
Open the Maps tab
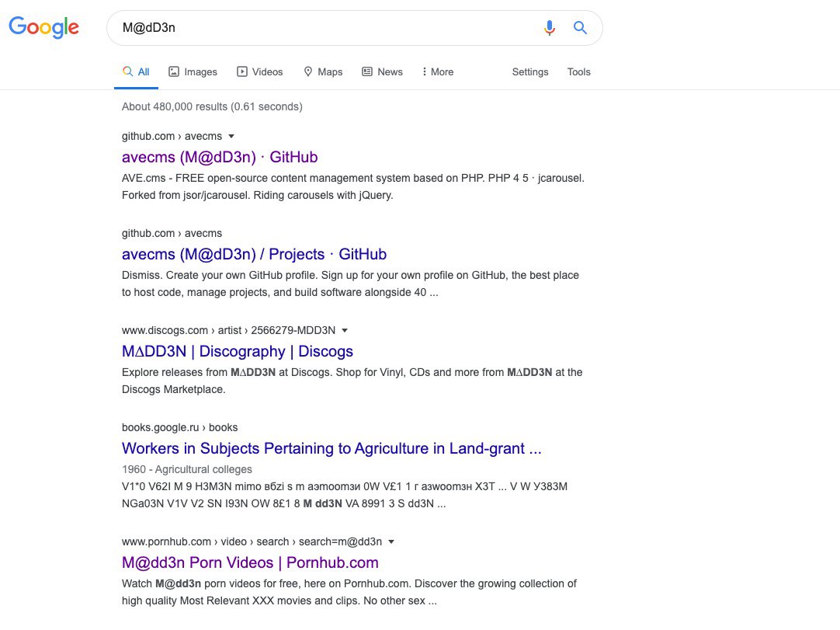coord(323,71)
